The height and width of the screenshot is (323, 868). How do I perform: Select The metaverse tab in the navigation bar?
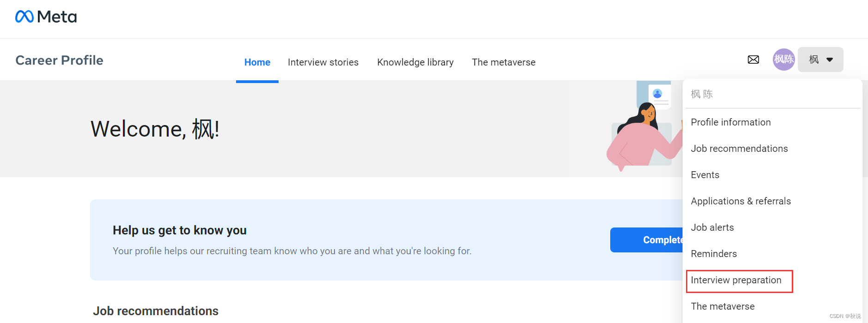pos(504,62)
